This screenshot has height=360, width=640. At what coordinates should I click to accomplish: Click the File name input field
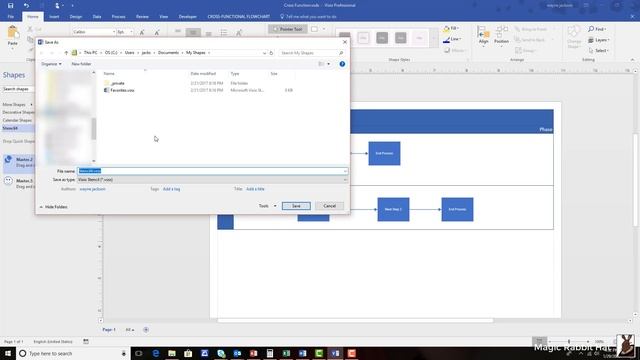212,171
